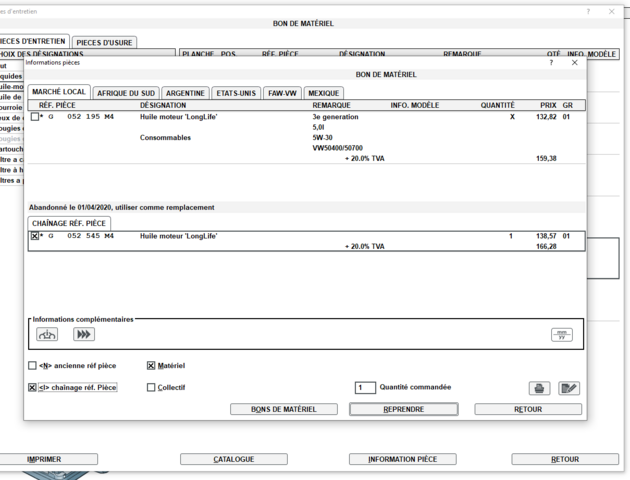Image resolution: width=630 pixels, height=480 pixels.
Task: Click the remark 'VW50400/50700'
Action: point(338,148)
